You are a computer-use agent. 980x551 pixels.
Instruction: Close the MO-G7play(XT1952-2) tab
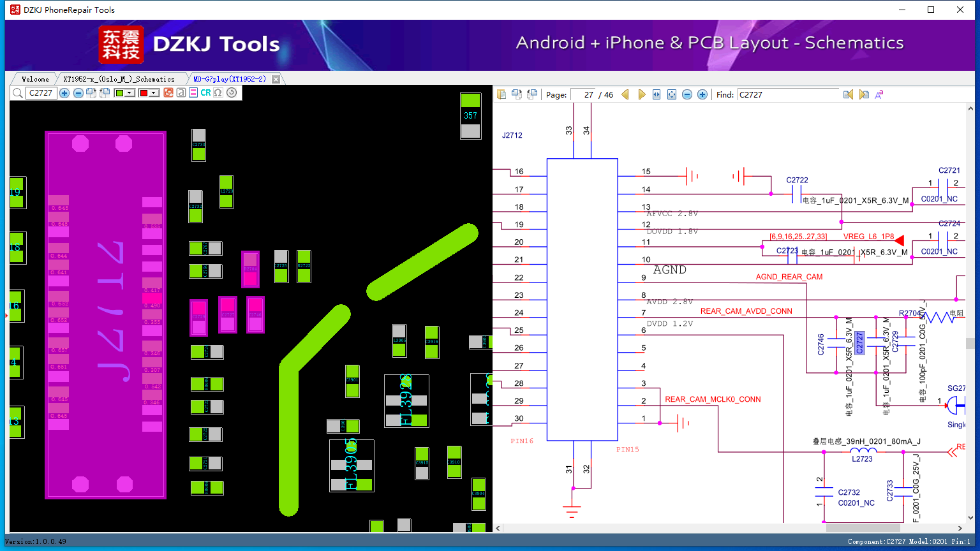pyautogui.click(x=276, y=79)
